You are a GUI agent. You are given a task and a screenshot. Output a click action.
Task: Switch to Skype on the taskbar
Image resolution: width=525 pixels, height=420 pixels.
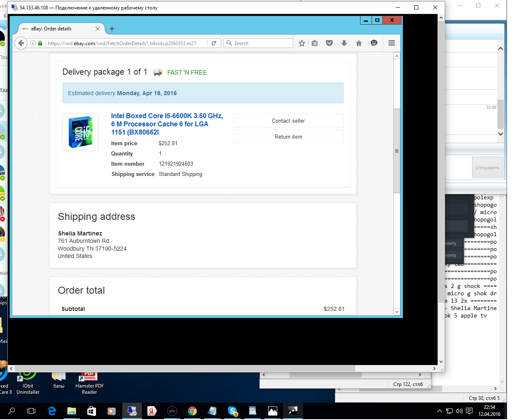tap(233, 411)
